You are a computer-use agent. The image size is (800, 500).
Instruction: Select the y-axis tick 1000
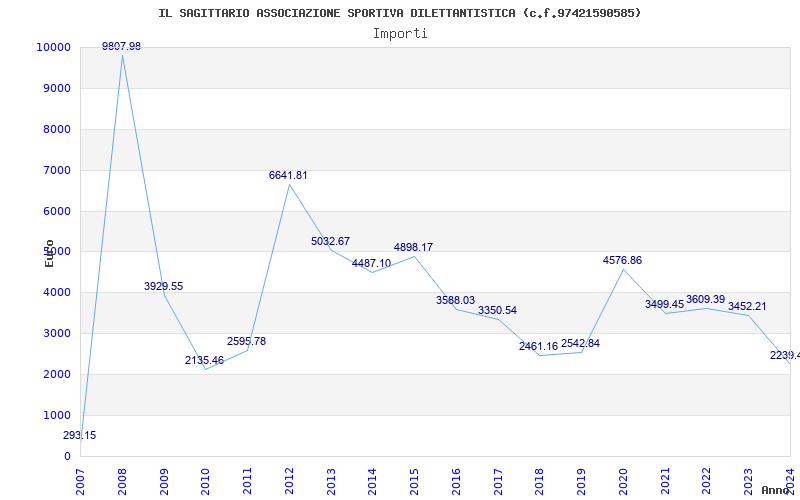tap(57, 415)
